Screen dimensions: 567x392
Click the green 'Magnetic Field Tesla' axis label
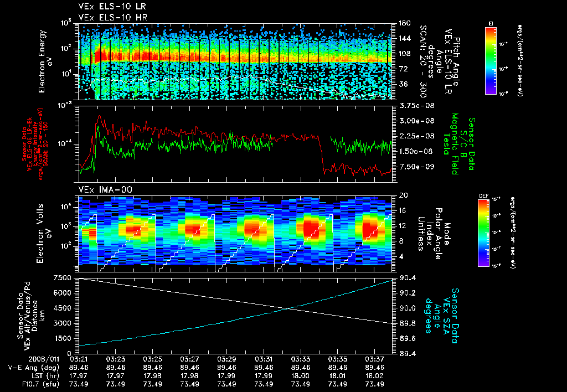coord(451,144)
